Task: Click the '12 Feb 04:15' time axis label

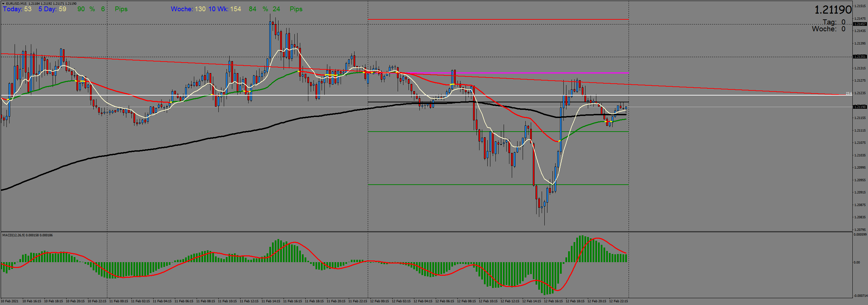Action: (423, 301)
